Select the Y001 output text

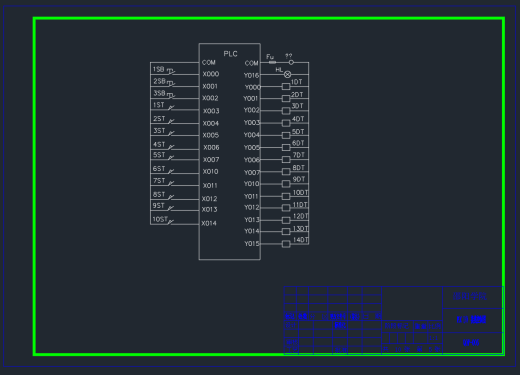point(251,98)
